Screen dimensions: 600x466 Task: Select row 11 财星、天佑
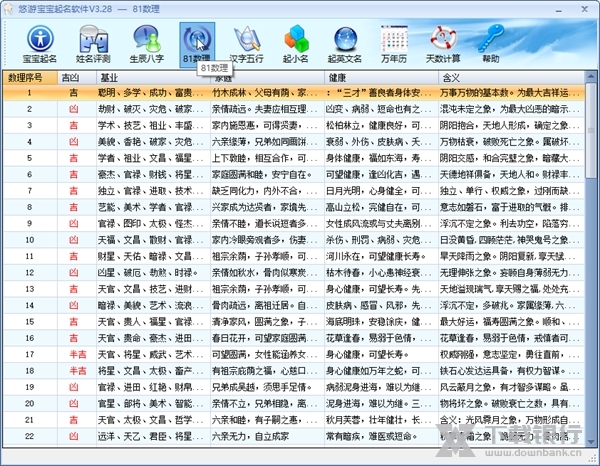click(294, 256)
